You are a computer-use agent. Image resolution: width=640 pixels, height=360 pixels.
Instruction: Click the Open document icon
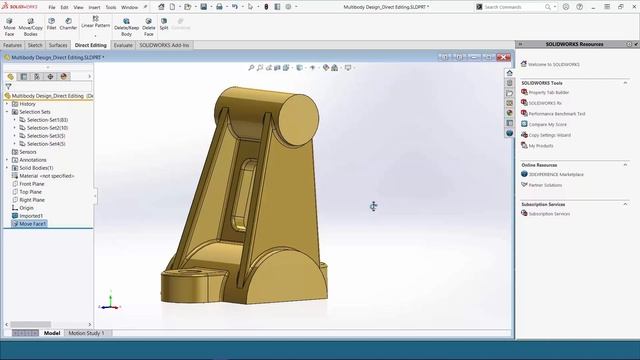click(187, 7)
